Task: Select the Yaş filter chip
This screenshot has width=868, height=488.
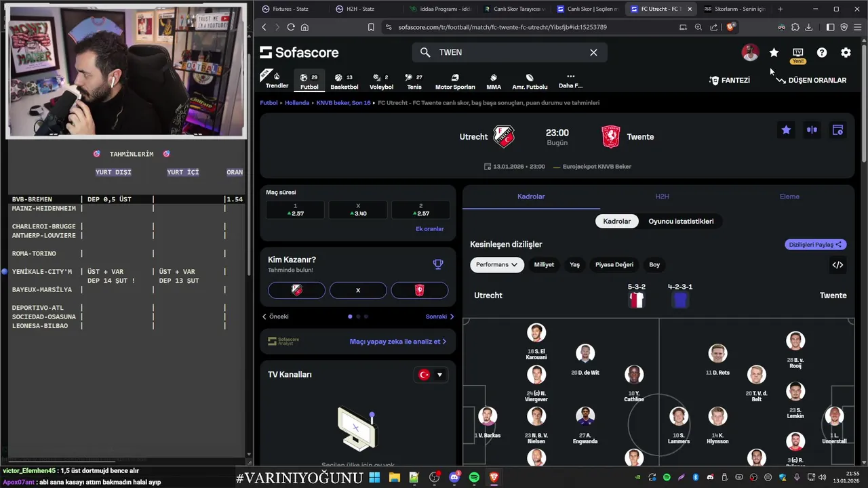Action: pyautogui.click(x=574, y=265)
